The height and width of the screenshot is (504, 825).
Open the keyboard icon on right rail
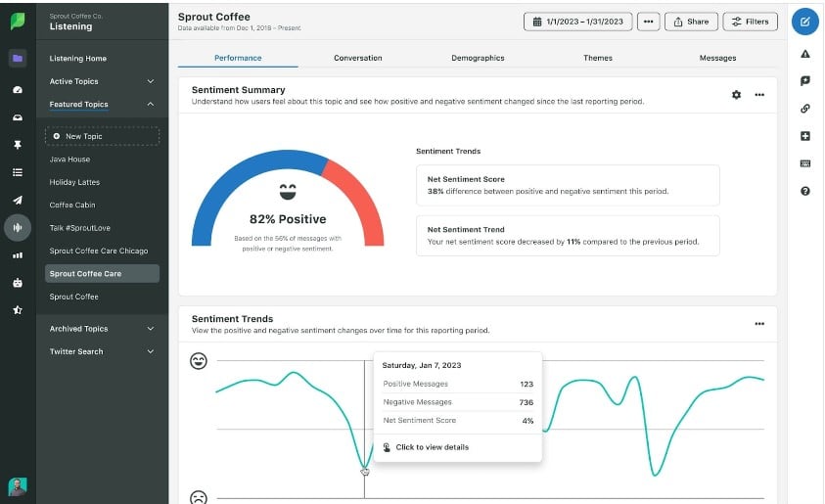[805, 163]
